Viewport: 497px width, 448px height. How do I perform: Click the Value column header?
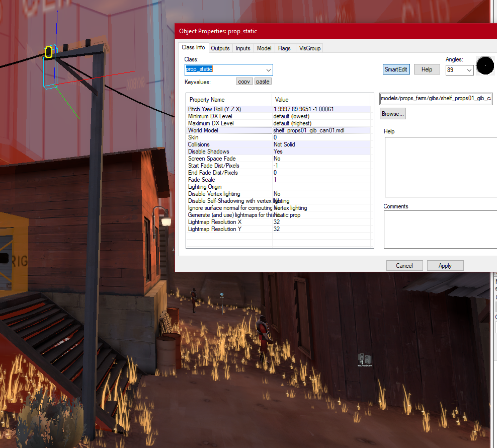click(x=321, y=100)
